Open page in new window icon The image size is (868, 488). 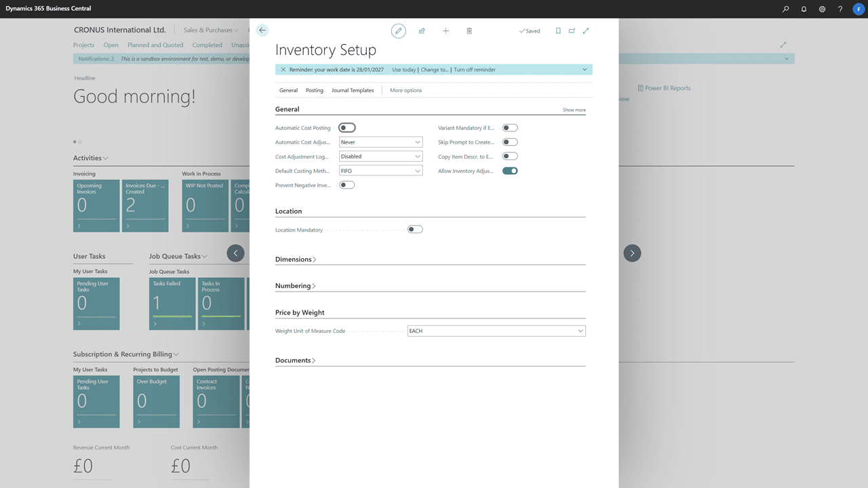click(572, 30)
